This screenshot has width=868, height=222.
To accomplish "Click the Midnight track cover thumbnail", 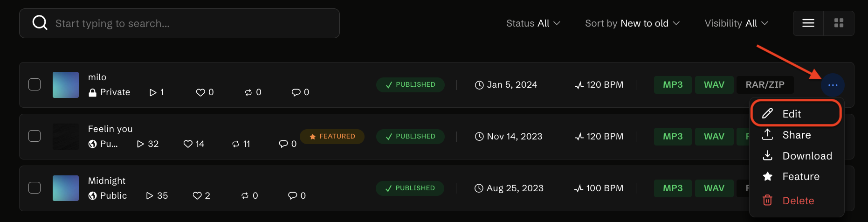I will pos(66,188).
